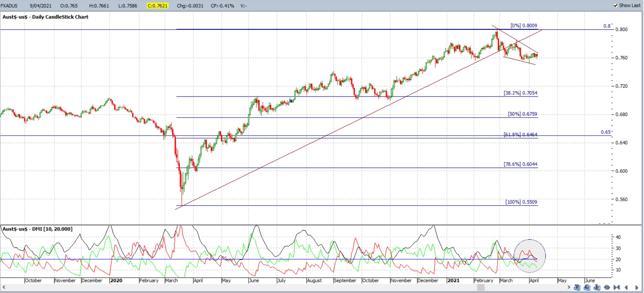This screenshot has width=644, height=293.
Task: Click the circled DMI highlight marker
Action: tap(529, 256)
